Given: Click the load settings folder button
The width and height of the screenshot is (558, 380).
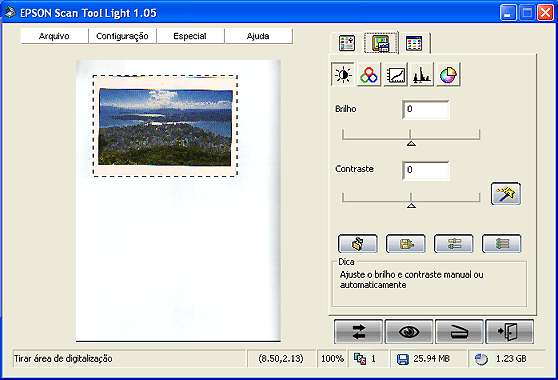Looking at the screenshot, I should click(358, 244).
